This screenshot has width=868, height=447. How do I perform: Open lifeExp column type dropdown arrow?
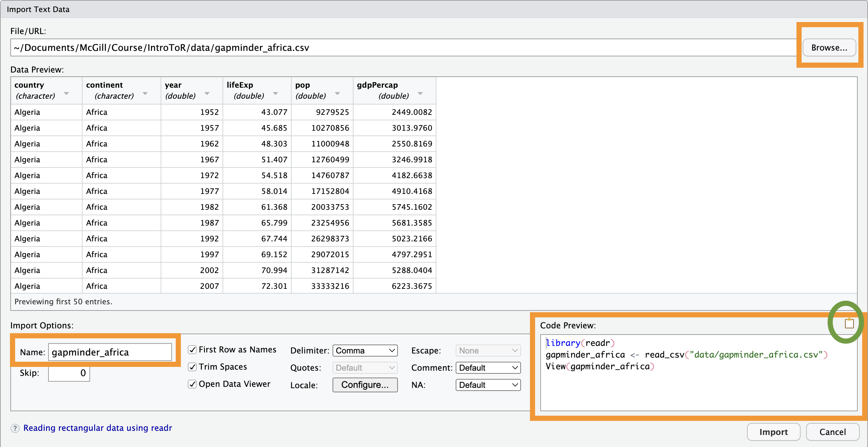pos(275,94)
